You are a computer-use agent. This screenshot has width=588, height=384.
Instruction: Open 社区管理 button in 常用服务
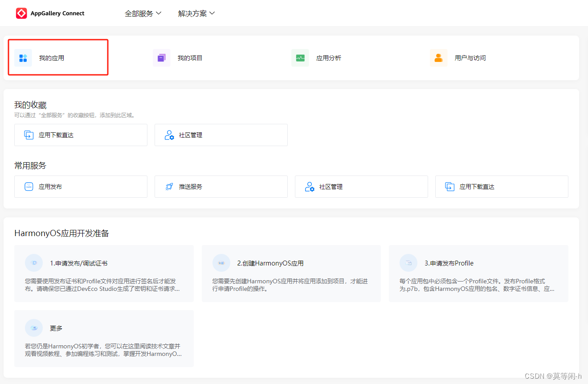pyautogui.click(x=361, y=187)
